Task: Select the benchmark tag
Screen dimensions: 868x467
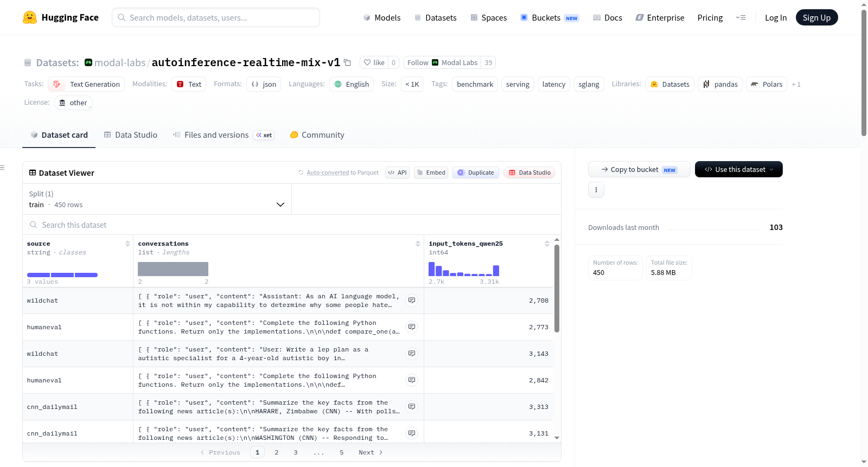Action: [475, 84]
